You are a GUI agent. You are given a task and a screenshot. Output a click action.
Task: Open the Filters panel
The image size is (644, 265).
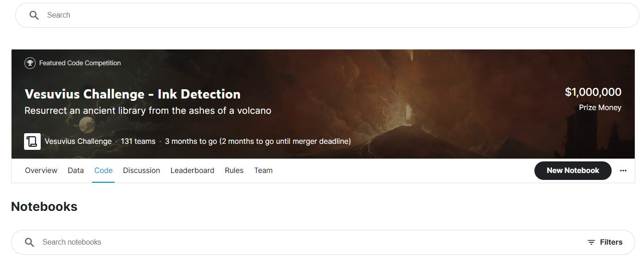point(605,242)
